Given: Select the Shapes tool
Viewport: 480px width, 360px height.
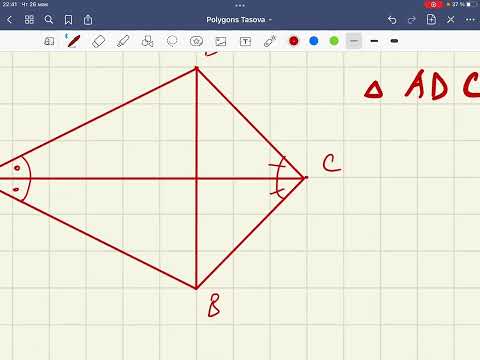Looking at the screenshot, I should (147, 41).
